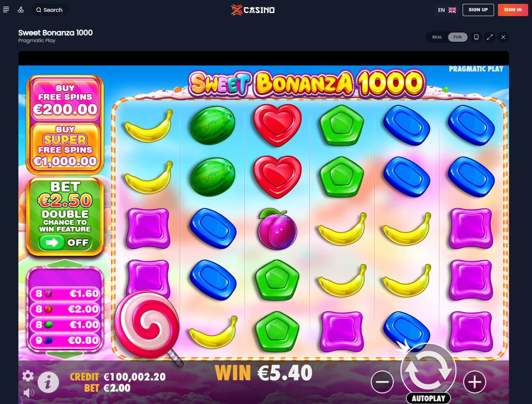Screen dimensions: 532x404
Task: Toggle Double Chance to Win Feature
Action: (x=65, y=242)
